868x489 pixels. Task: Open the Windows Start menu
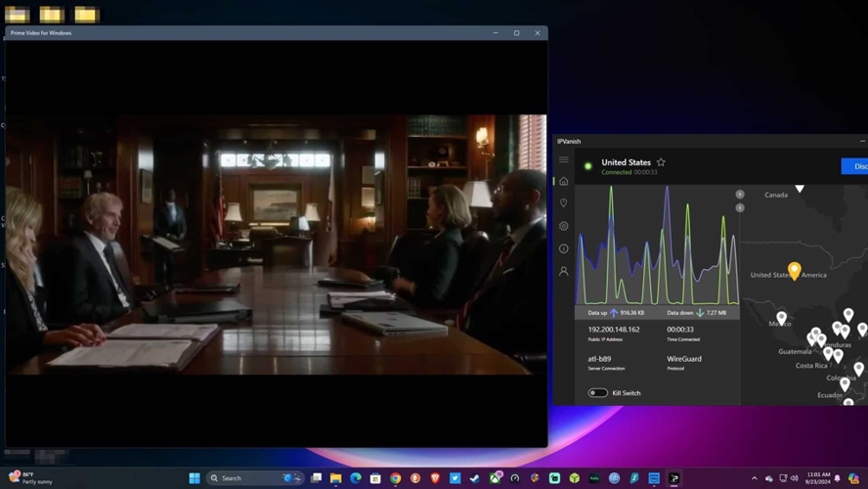[x=195, y=478]
